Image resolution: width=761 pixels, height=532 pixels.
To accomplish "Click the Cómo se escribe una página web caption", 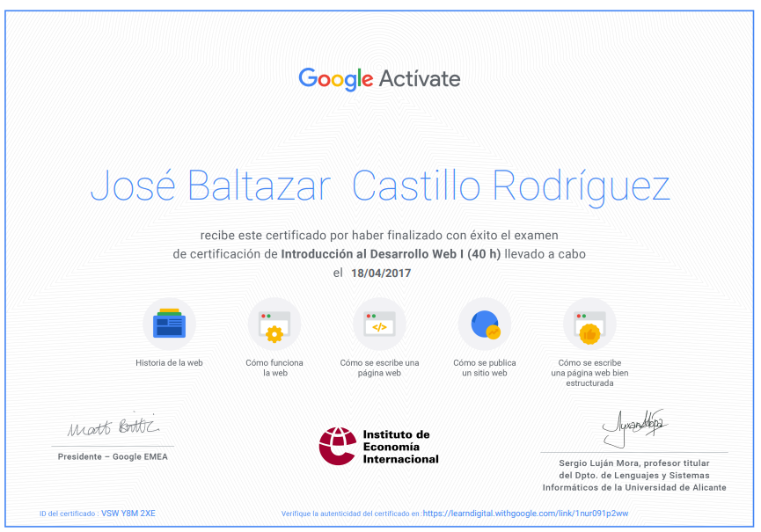I will coord(379,368).
